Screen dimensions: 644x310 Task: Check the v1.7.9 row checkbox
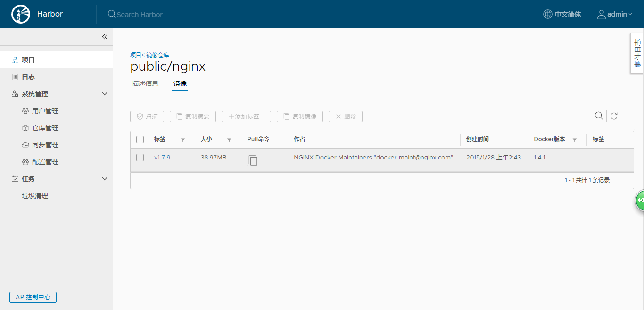click(x=140, y=158)
